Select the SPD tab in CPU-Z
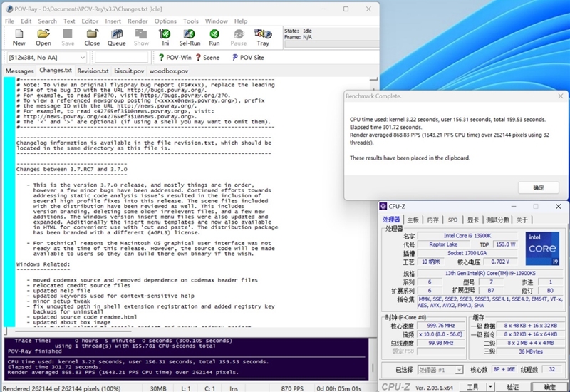The height and width of the screenshot is (392, 570). pyautogui.click(x=452, y=220)
